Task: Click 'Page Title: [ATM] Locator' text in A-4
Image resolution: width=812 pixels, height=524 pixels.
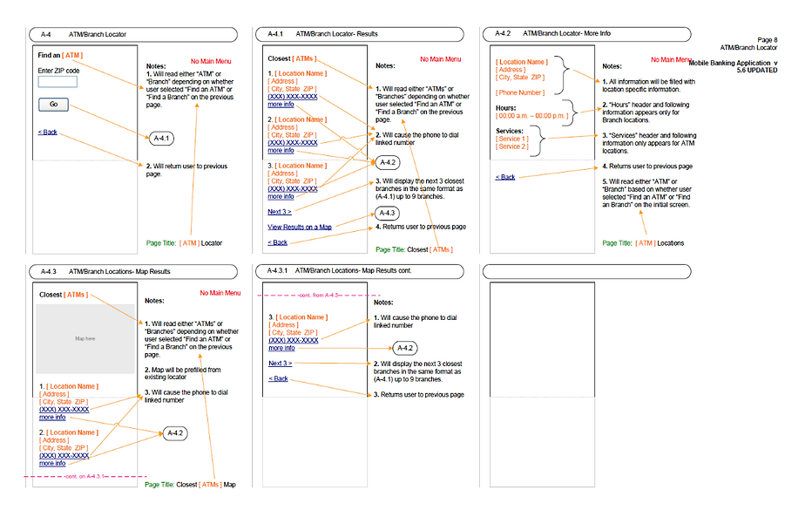Action: 184,243
